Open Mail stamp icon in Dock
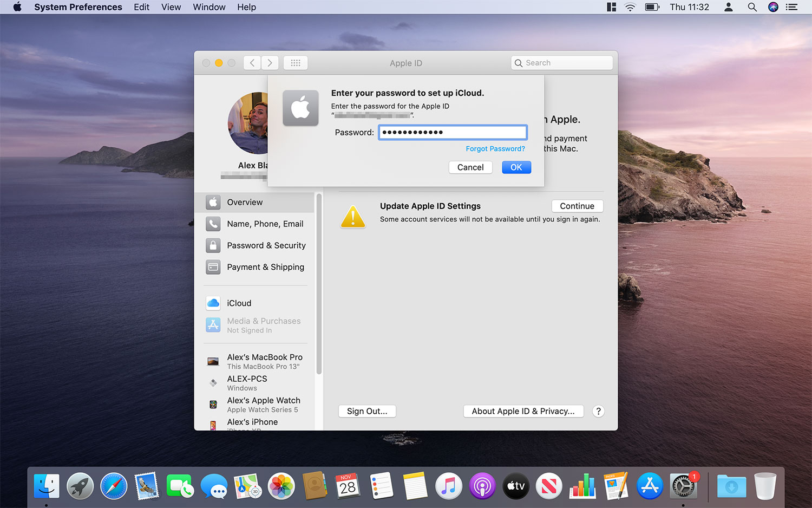The width and height of the screenshot is (812, 508). click(147, 486)
